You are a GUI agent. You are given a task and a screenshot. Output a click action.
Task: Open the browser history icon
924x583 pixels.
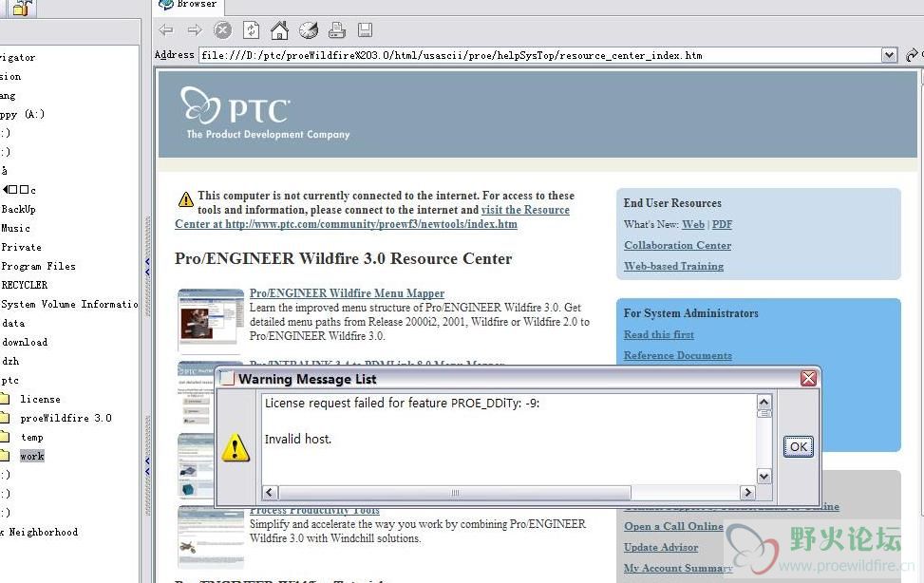[x=309, y=30]
